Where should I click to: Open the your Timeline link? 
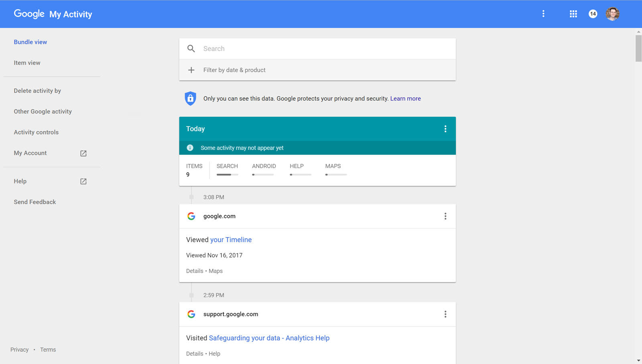(231, 240)
